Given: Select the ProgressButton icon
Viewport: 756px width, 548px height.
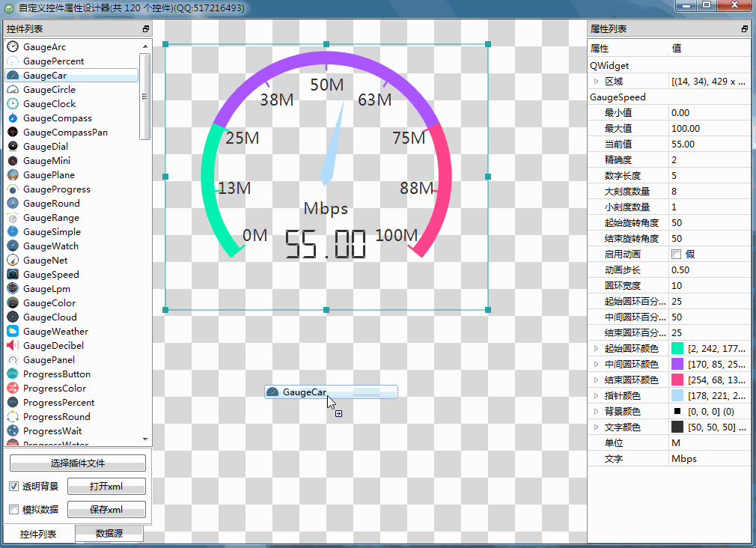Looking at the screenshot, I should [13, 374].
